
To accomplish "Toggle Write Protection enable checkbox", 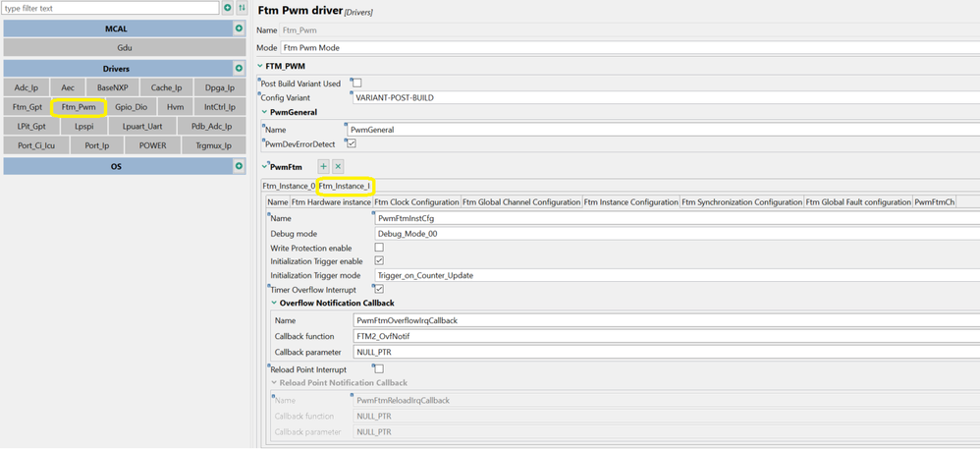I will (x=379, y=248).
